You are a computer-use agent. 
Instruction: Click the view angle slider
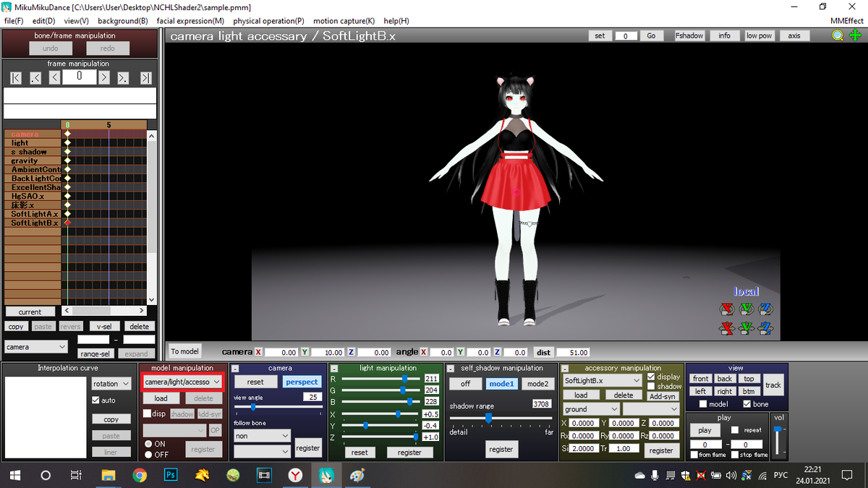pyautogui.click(x=278, y=407)
